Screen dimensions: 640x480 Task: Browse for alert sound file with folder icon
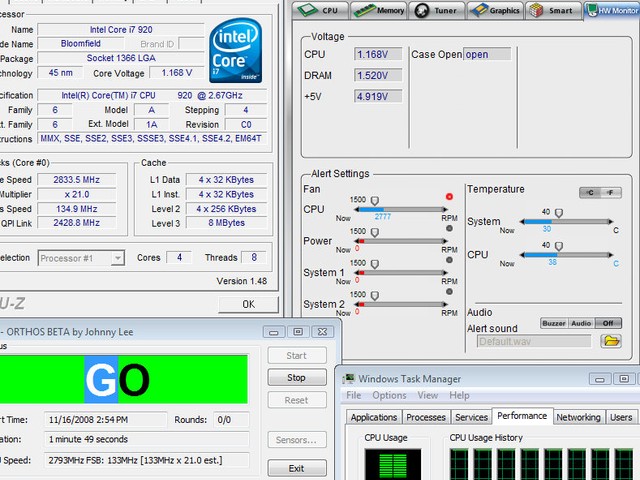[x=611, y=341]
